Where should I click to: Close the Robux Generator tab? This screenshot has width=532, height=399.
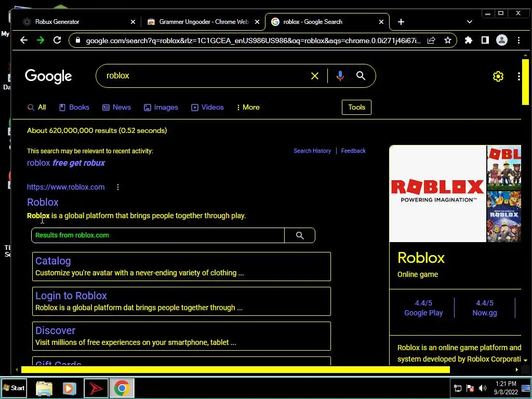click(x=133, y=22)
